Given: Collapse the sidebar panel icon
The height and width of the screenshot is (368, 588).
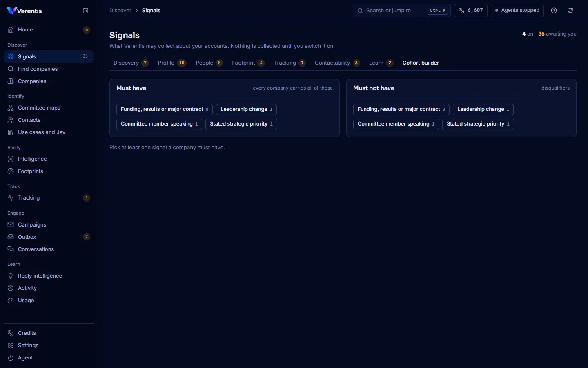Looking at the screenshot, I should [x=86, y=11].
